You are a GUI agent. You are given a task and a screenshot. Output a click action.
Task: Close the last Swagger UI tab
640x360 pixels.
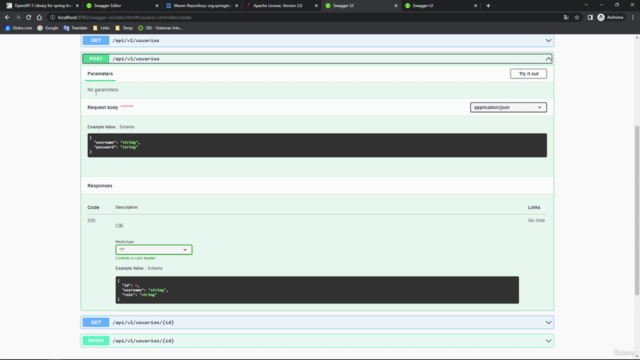pyautogui.click(x=475, y=6)
